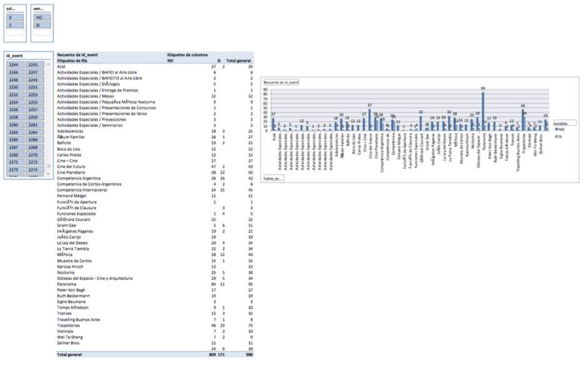Click the id_event slicer scroll-up arrow
588x366 pixels.
48,64
